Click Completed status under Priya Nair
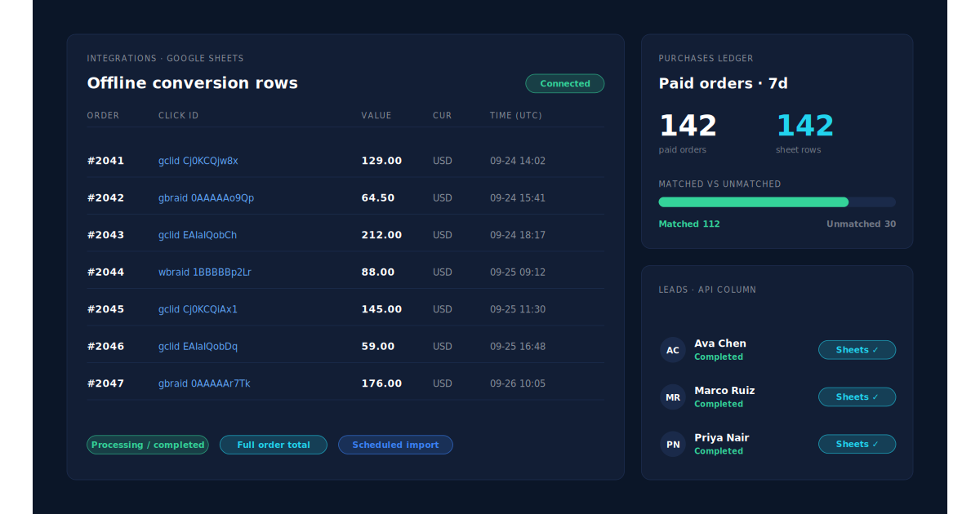The image size is (980, 514). click(719, 451)
